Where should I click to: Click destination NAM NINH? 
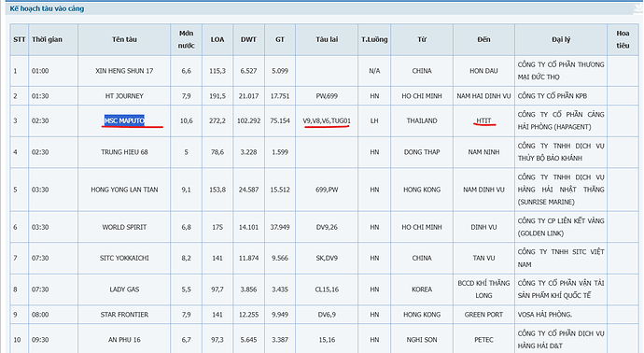pos(483,152)
